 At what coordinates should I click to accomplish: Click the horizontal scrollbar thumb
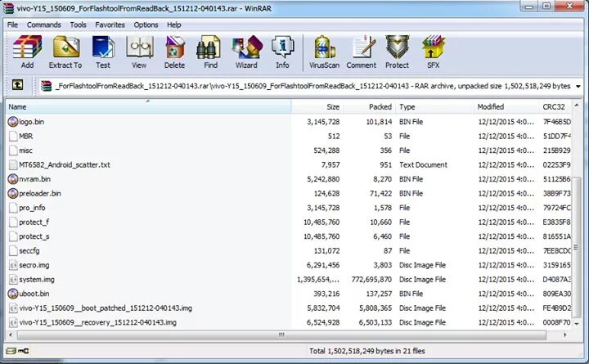pyautogui.click(x=281, y=335)
